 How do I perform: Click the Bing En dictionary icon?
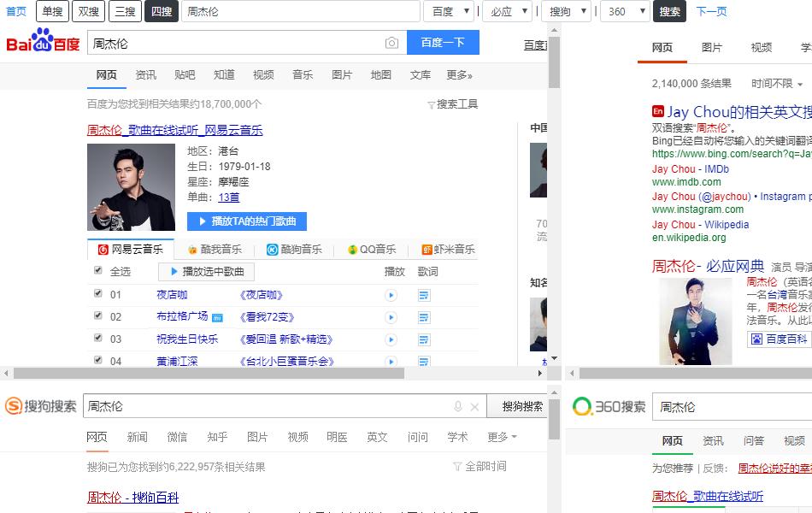[657, 111]
